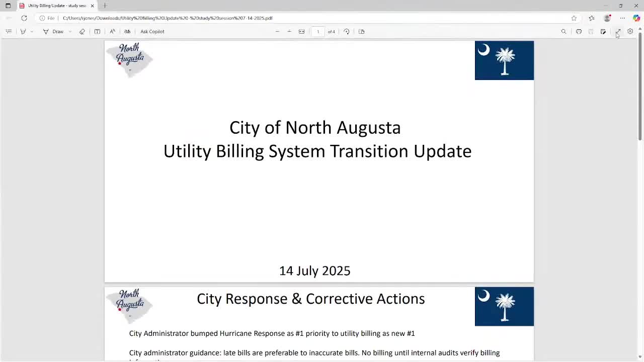
Task: Click the page number input field
Action: coord(318,31)
